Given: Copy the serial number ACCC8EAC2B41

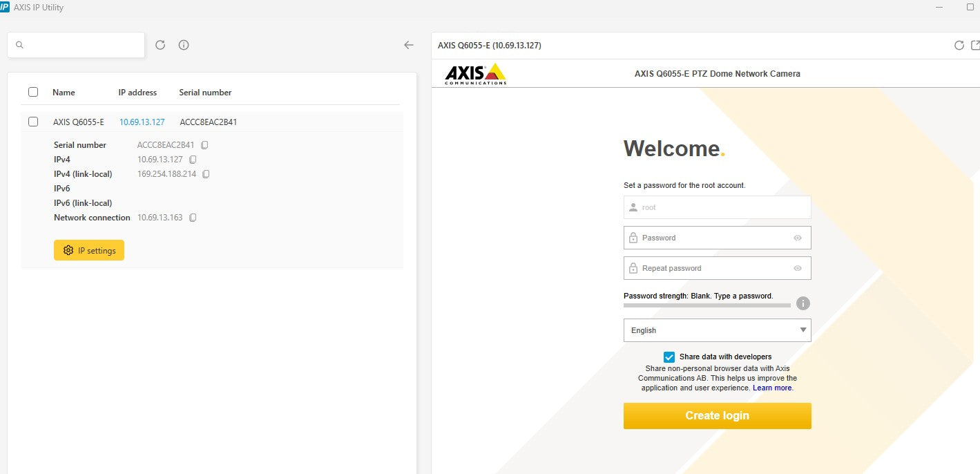Looking at the screenshot, I should click(x=204, y=145).
